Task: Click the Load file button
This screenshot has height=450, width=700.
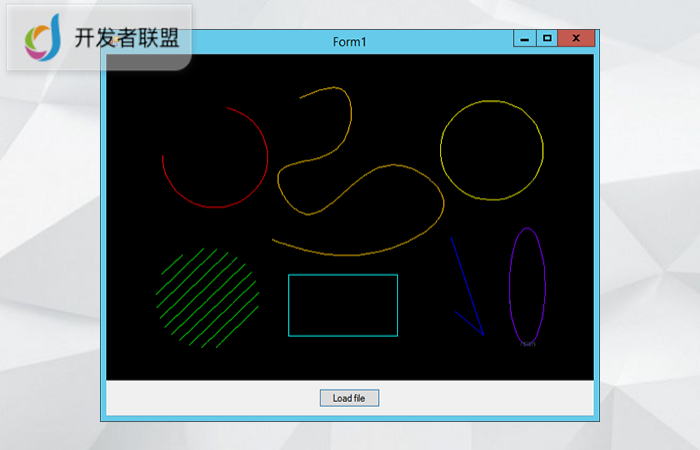Action: (349, 398)
